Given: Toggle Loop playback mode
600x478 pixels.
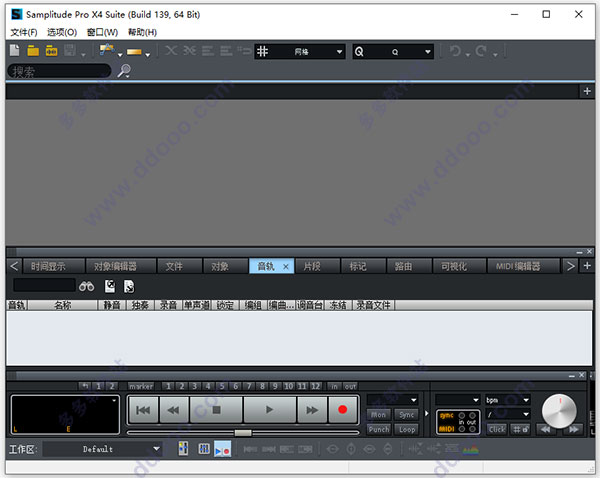Looking at the screenshot, I should coord(406,429).
